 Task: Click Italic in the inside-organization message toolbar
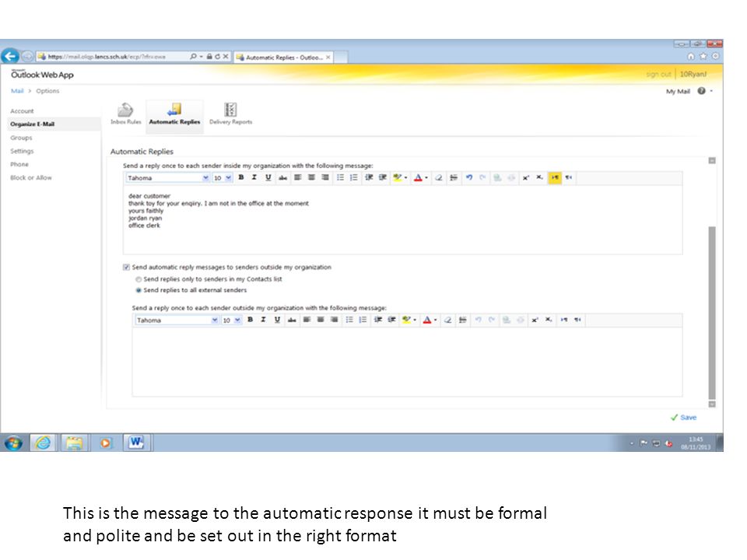(254, 177)
